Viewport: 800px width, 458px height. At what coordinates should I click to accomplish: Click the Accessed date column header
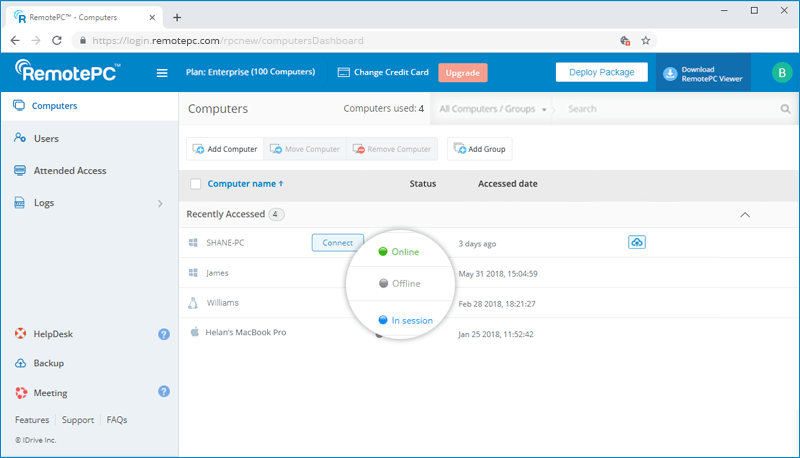[508, 184]
